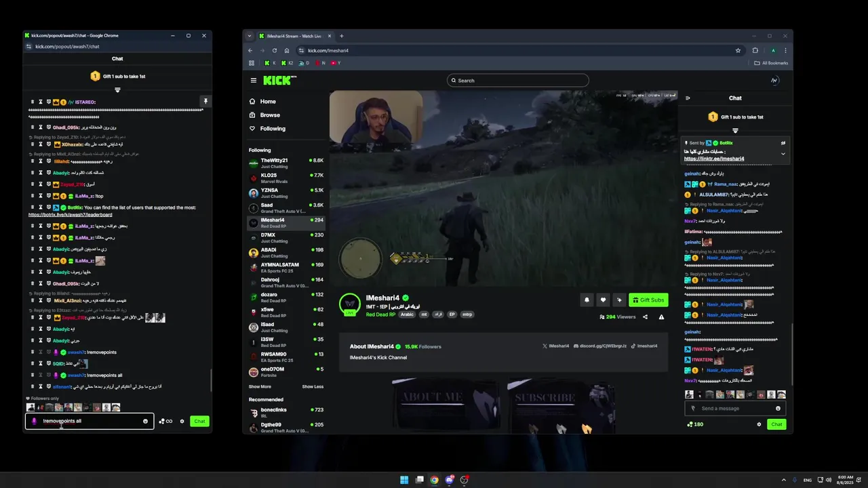Click the X social link IMeshari4
This screenshot has height=488, width=868.
pyautogui.click(x=555, y=346)
